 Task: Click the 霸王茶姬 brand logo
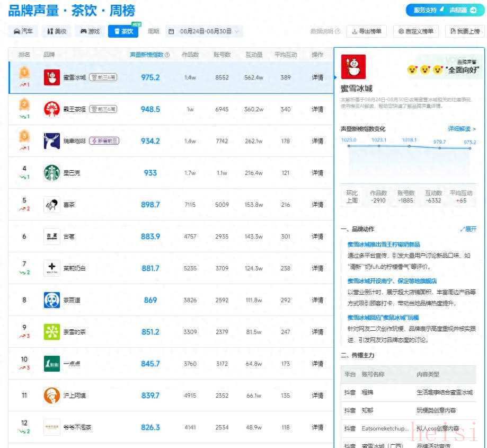pyautogui.click(x=52, y=109)
